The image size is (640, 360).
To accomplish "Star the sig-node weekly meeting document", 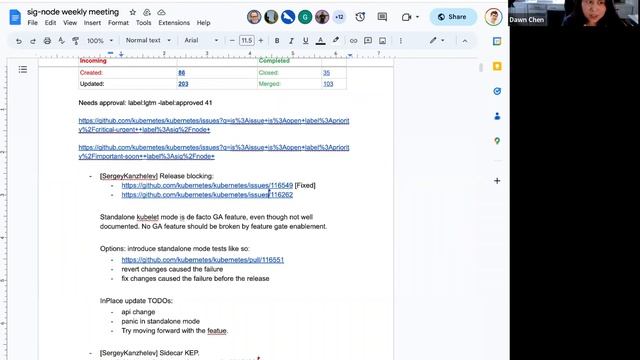I will point(133,12).
